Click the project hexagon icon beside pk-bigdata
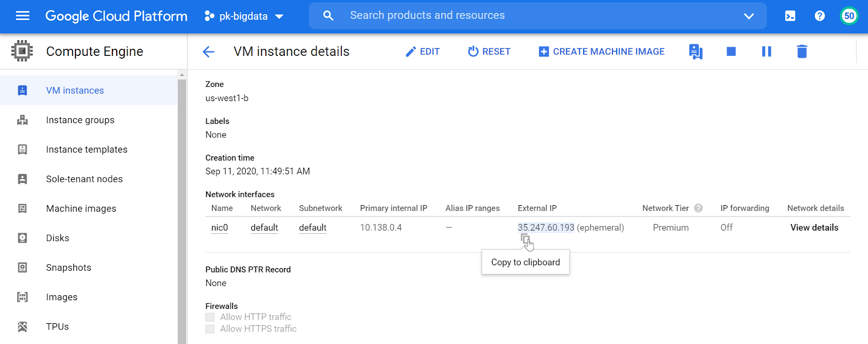Viewport: 868px width, 344px height. click(x=209, y=16)
